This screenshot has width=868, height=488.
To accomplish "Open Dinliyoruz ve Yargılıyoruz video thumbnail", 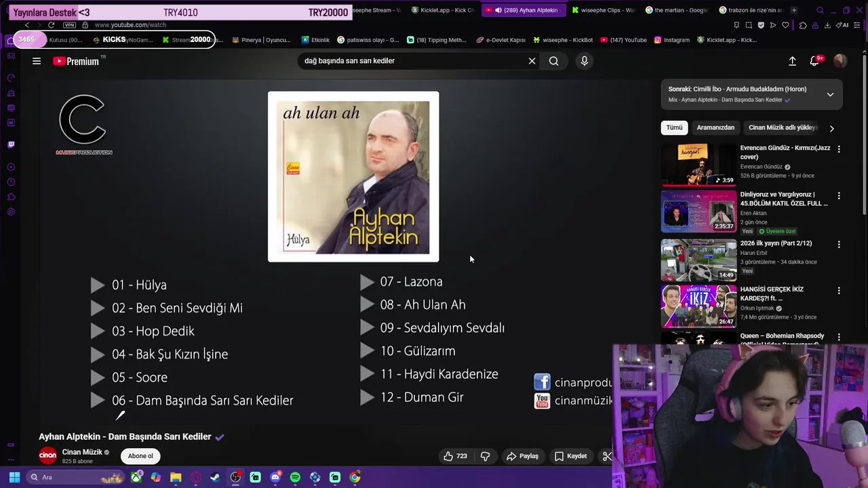I will pos(698,211).
